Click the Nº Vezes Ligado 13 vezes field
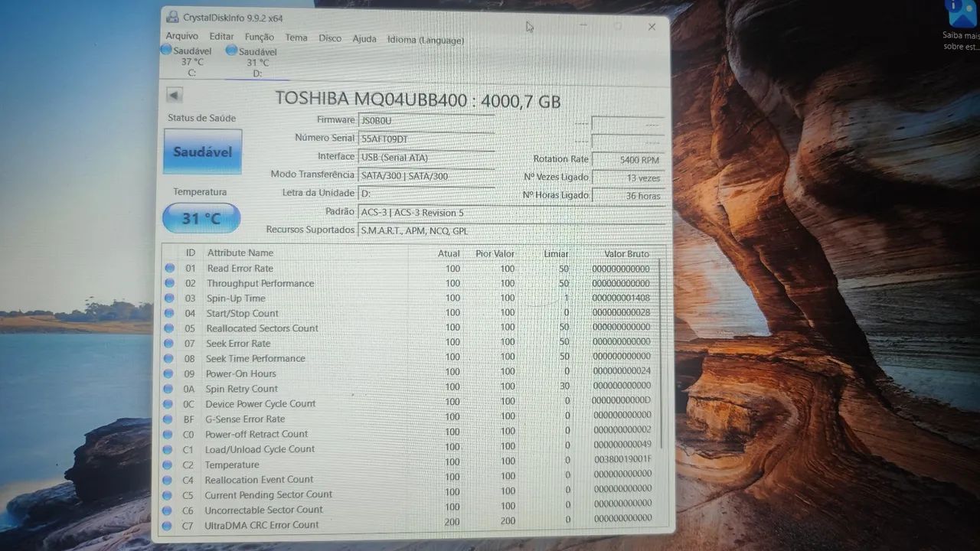980x551 pixels. click(x=627, y=178)
